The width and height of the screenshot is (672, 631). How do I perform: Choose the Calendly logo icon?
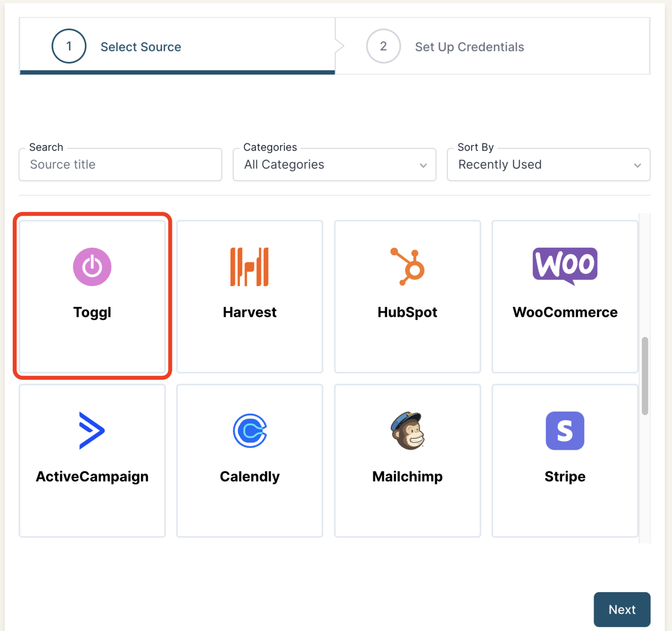point(249,431)
